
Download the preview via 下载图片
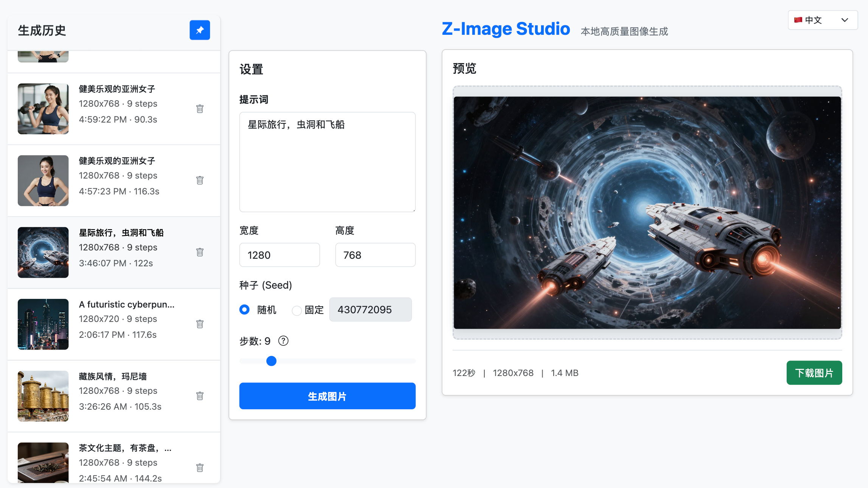pos(814,373)
